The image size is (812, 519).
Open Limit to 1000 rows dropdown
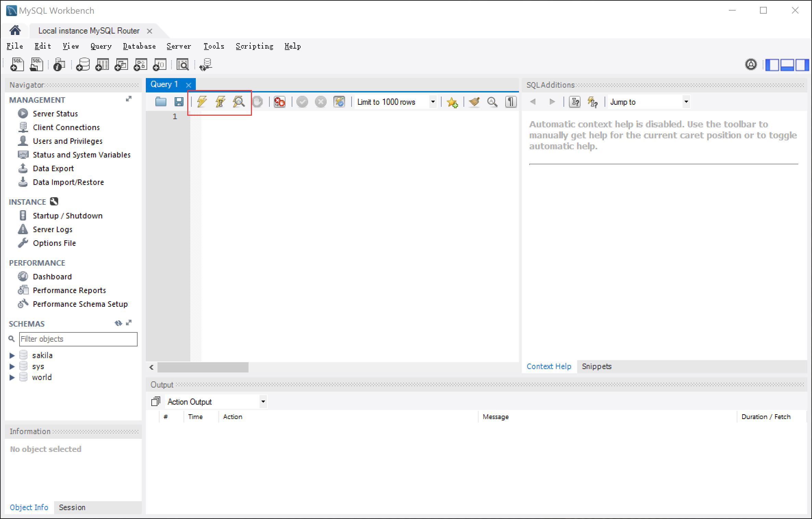point(433,102)
